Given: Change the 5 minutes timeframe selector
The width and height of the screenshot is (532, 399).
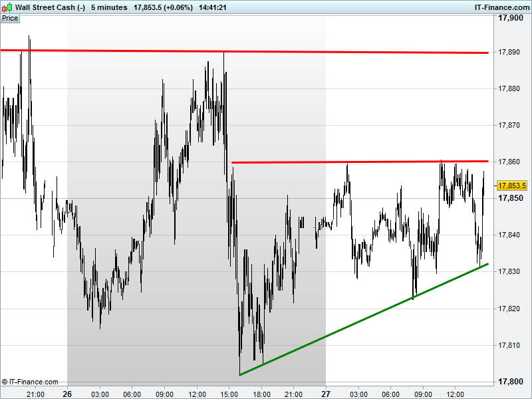Looking at the screenshot, I should (x=109, y=7).
